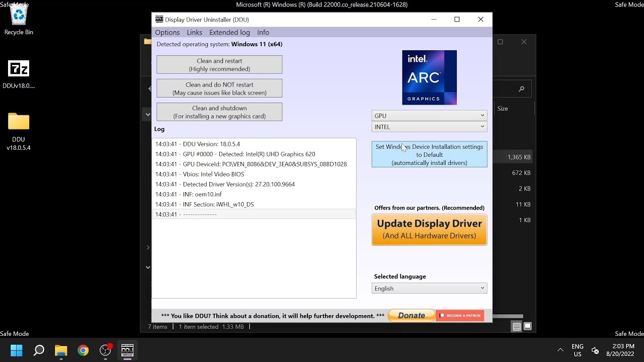Switch File Explorer to large icons view
Viewport: 644px width, 362px height.
[527, 327]
